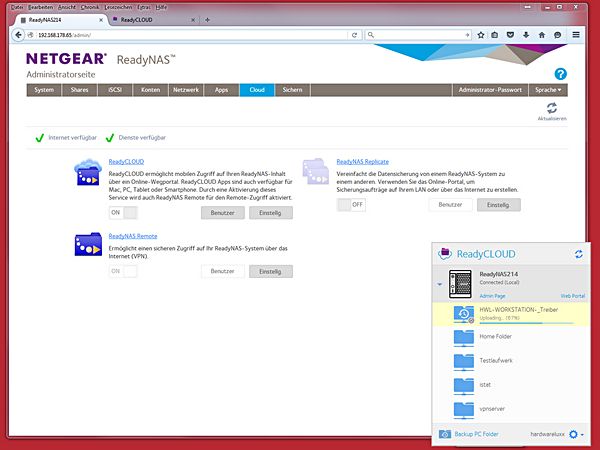
Task: Click the Pocket icon in Firefox toolbar
Action: 510,35
